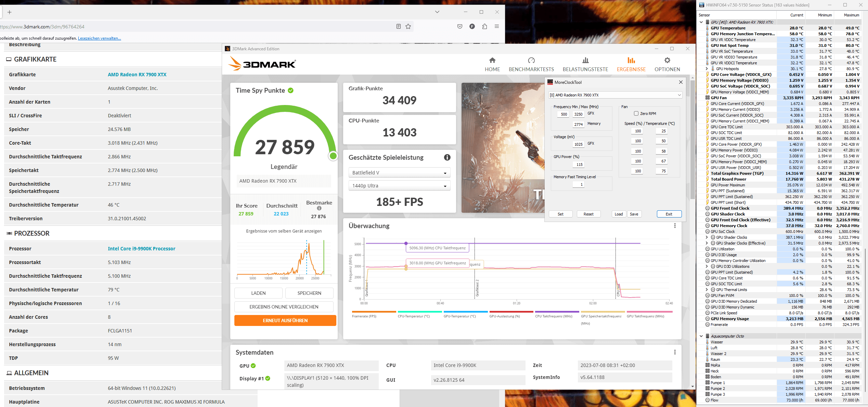868x407 pixels.
Task: Click the Load button in MoreClockTool
Action: pyautogui.click(x=619, y=214)
